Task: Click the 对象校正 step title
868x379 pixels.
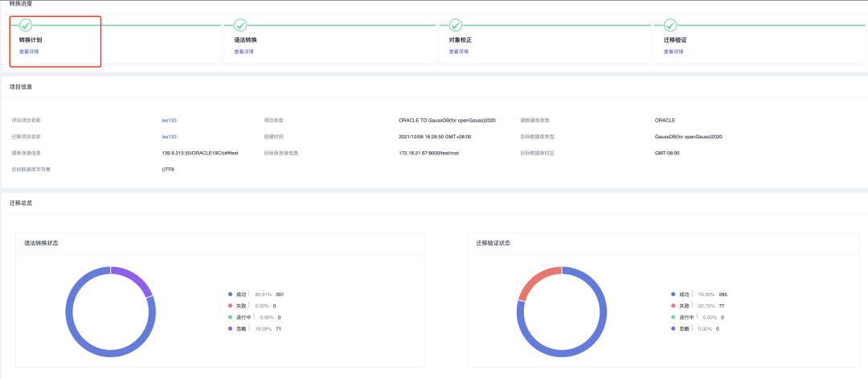Action: pyautogui.click(x=460, y=40)
